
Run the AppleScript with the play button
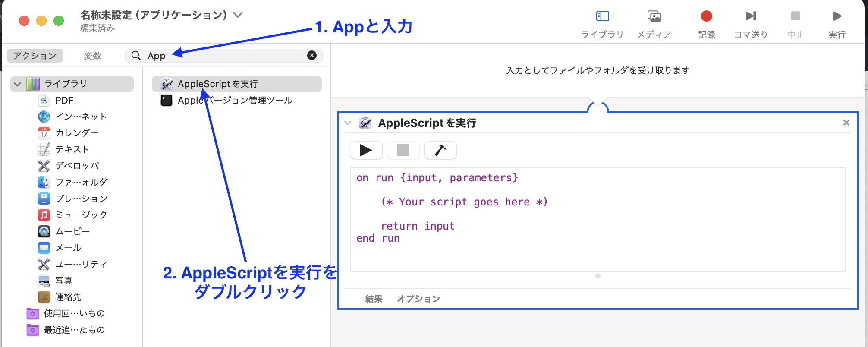pyautogui.click(x=366, y=150)
